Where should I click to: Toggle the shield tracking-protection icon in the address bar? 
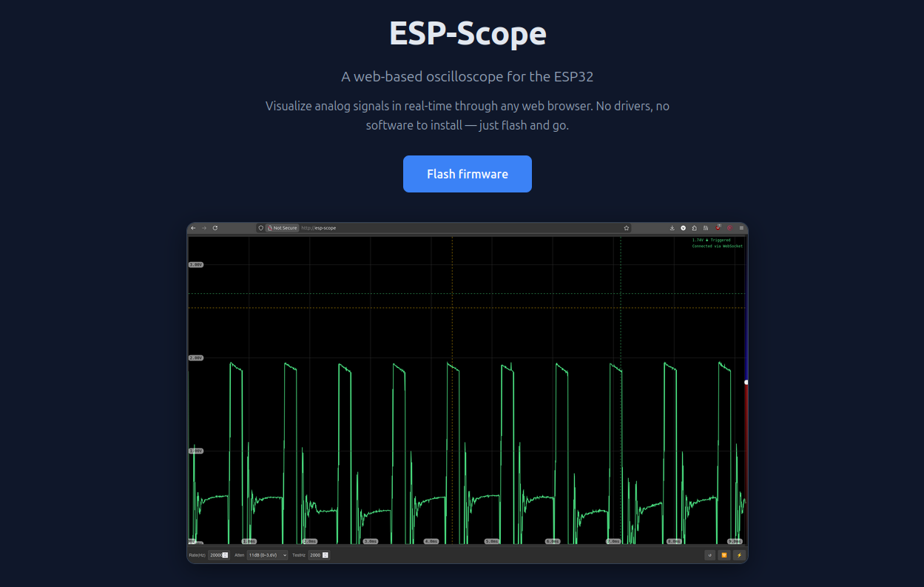click(260, 228)
